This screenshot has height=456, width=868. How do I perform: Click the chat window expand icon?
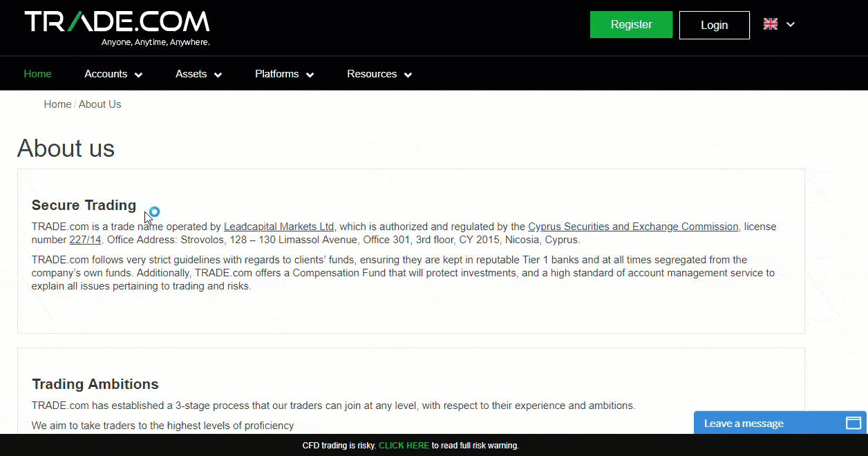853,423
